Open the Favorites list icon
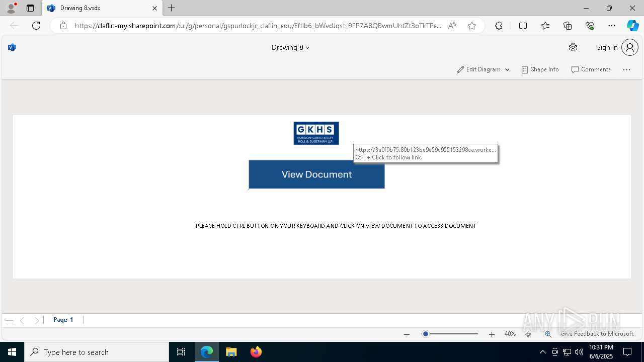This screenshot has width=644, height=362. coord(545,26)
